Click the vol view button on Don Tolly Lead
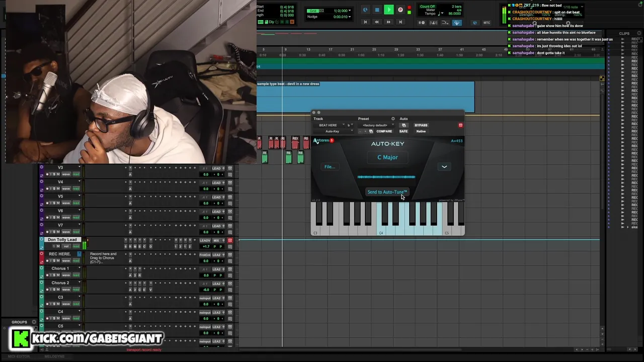644x362 pixels. pos(66,246)
